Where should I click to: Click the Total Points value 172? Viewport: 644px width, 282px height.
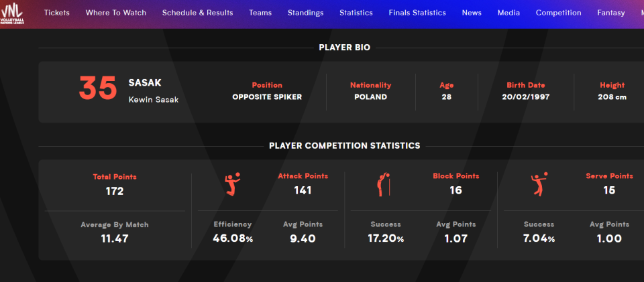pyautogui.click(x=115, y=191)
